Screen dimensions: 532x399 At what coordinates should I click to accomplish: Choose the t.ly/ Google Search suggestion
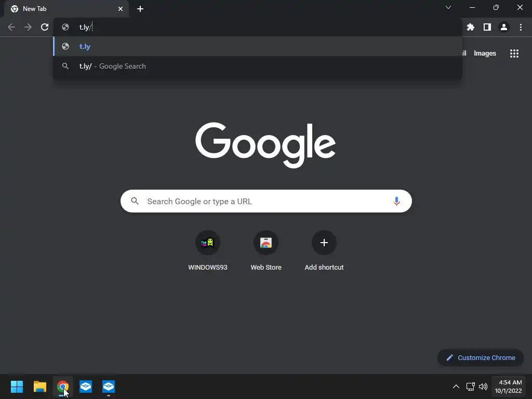click(x=258, y=66)
